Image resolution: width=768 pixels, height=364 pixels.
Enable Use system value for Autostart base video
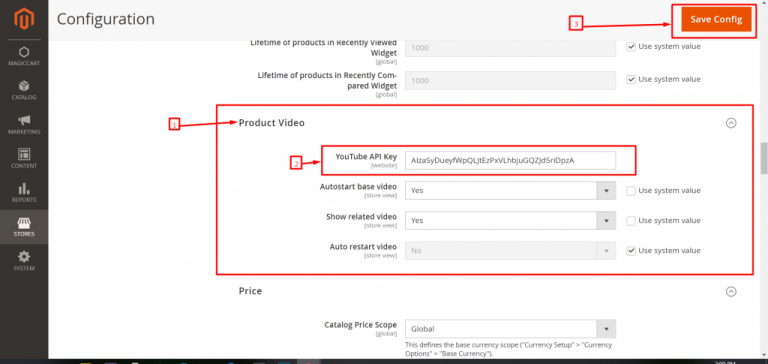[x=631, y=191]
